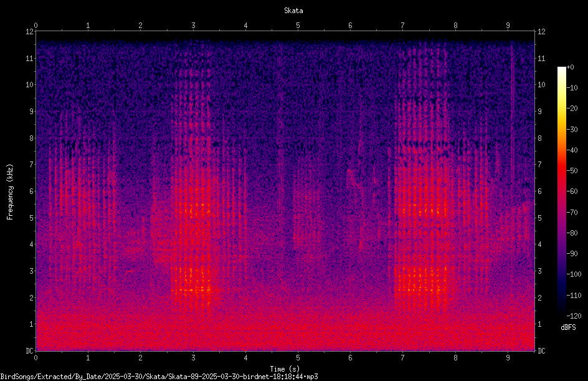Click the bright call burst near 7.5 seconds, 5.3 kHz
588x381 pixels.
423,209
